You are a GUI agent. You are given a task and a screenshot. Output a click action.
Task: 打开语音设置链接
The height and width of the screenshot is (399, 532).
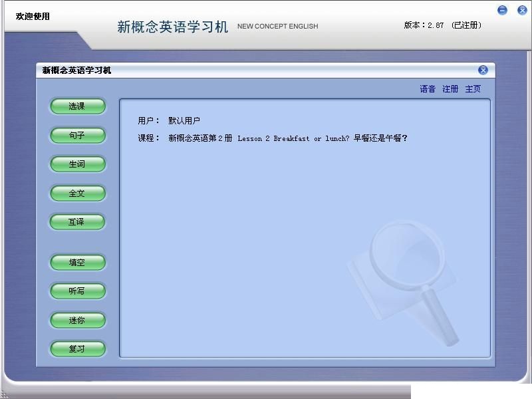[x=426, y=88]
